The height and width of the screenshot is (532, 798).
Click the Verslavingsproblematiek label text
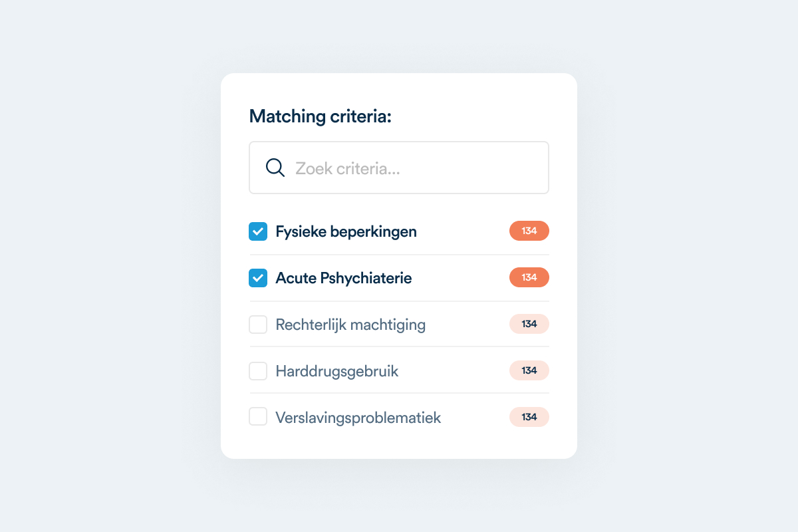click(358, 418)
